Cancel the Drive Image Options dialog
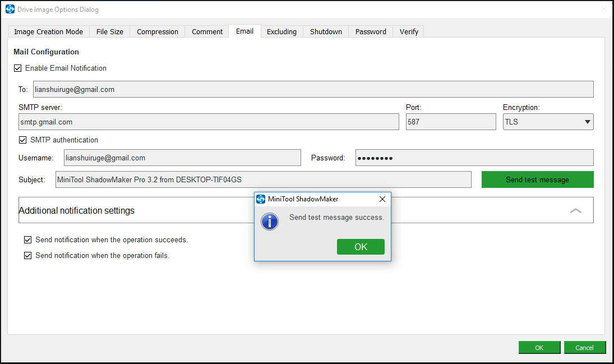Screen dimensions: 614x364 pos(585,348)
